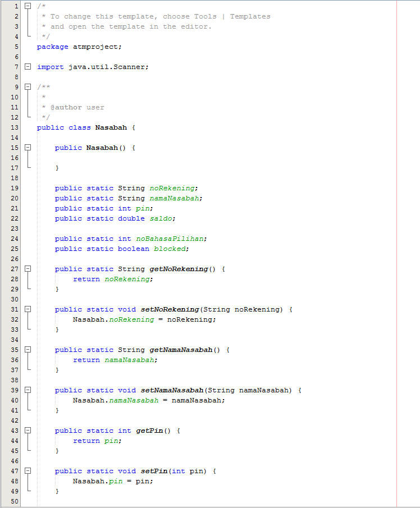Collapse the import section at line 7
The height and width of the screenshot is (508, 420).
click(x=28, y=66)
